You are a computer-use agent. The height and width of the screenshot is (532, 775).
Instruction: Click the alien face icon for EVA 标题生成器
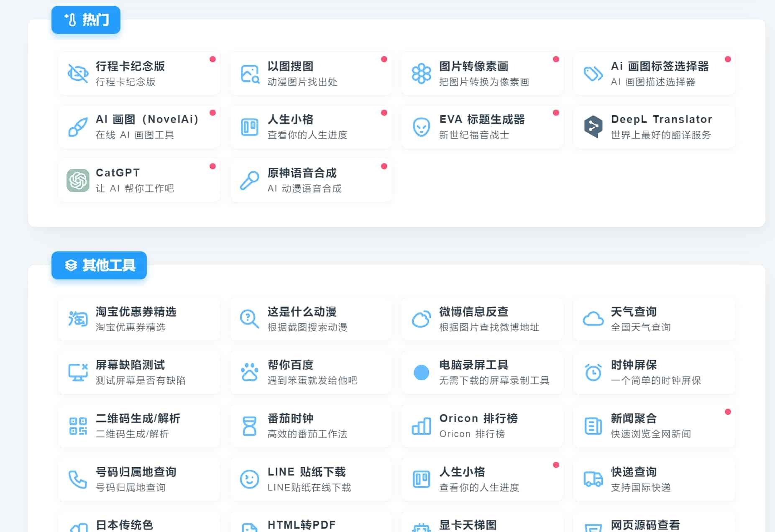[x=421, y=127]
